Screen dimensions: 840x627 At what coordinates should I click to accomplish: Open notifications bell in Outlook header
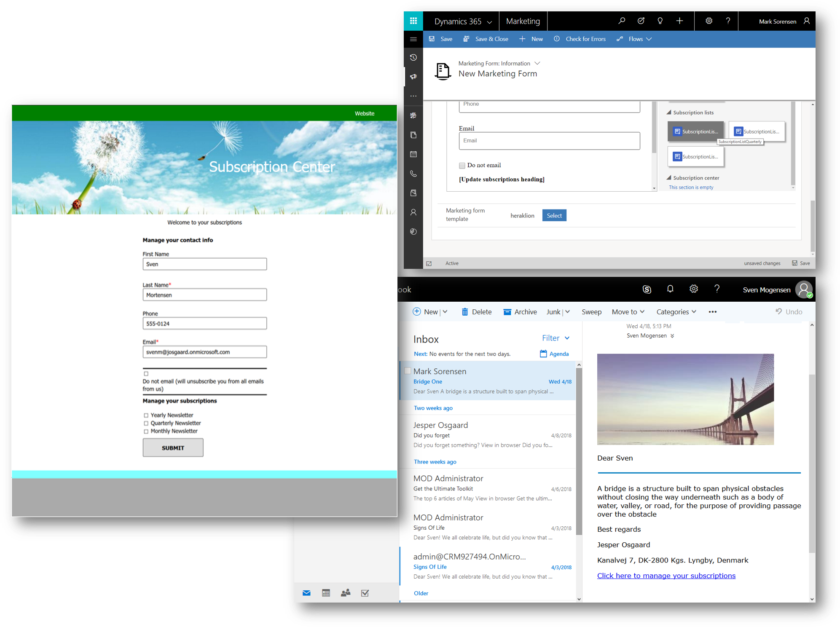(670, 289)
